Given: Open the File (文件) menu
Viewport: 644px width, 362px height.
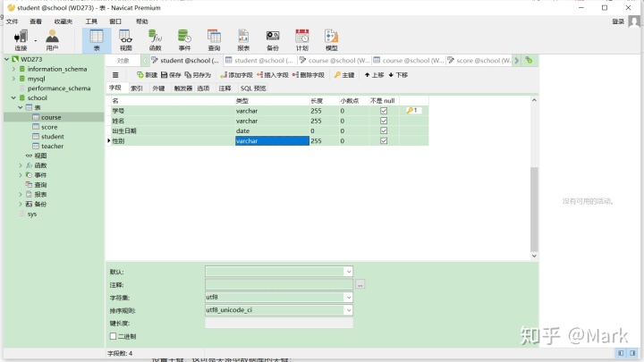Looking at the screenshot, I should 12,21.
